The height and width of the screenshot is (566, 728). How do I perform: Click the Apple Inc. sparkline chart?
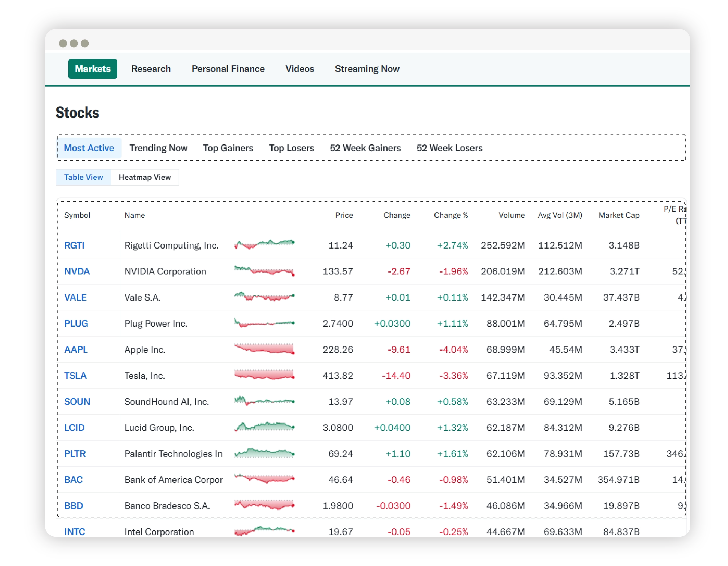(264, 349)
